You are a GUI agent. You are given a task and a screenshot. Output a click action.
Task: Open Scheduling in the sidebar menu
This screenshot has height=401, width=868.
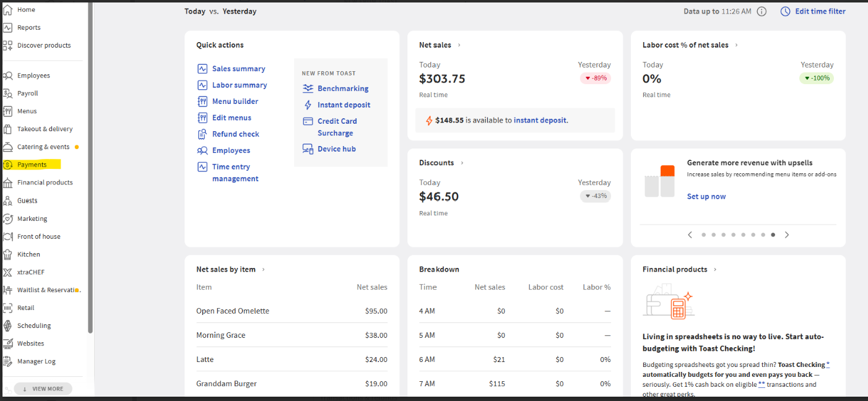tap(34, 326)
